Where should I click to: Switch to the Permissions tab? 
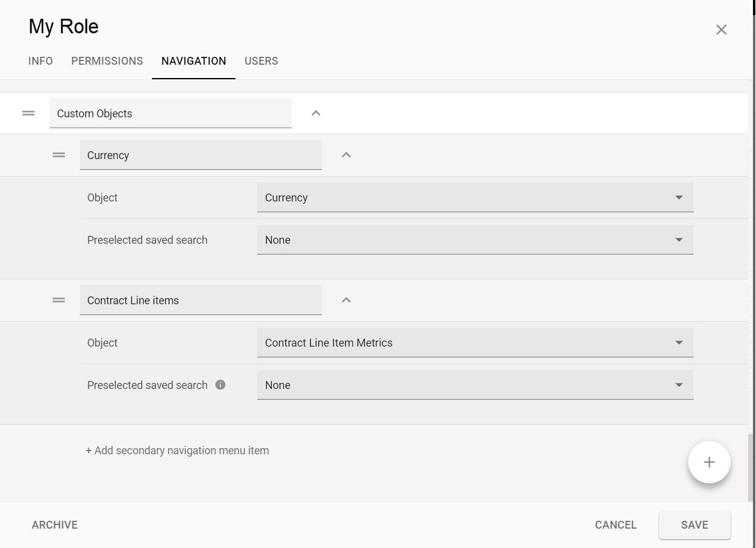[107, 61]
